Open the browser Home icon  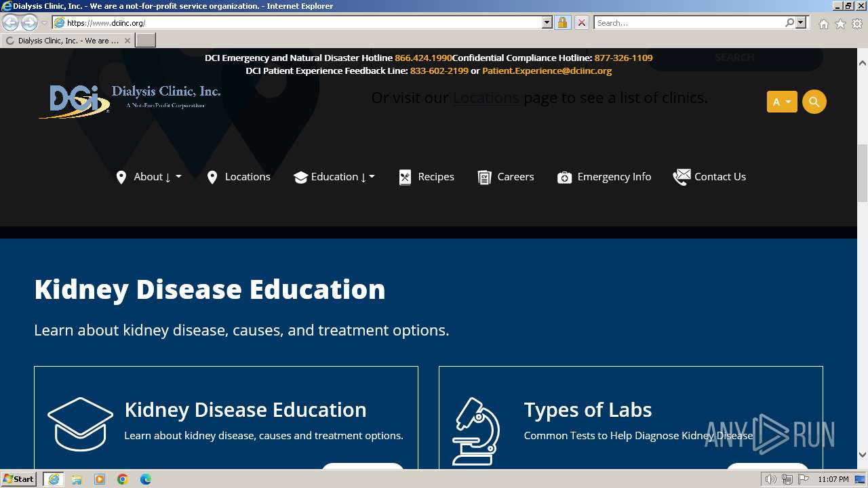click(x=823, y=24)
